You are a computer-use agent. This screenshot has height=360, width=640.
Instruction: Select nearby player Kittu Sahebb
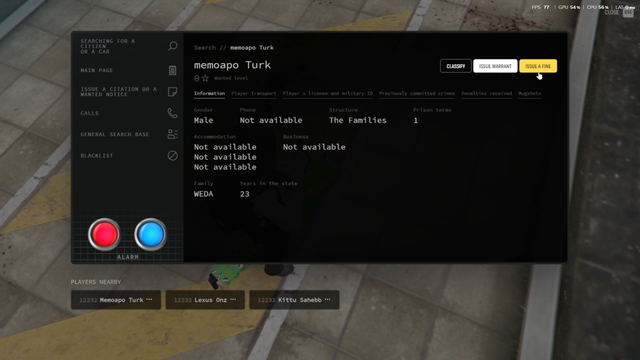point(294,300)
